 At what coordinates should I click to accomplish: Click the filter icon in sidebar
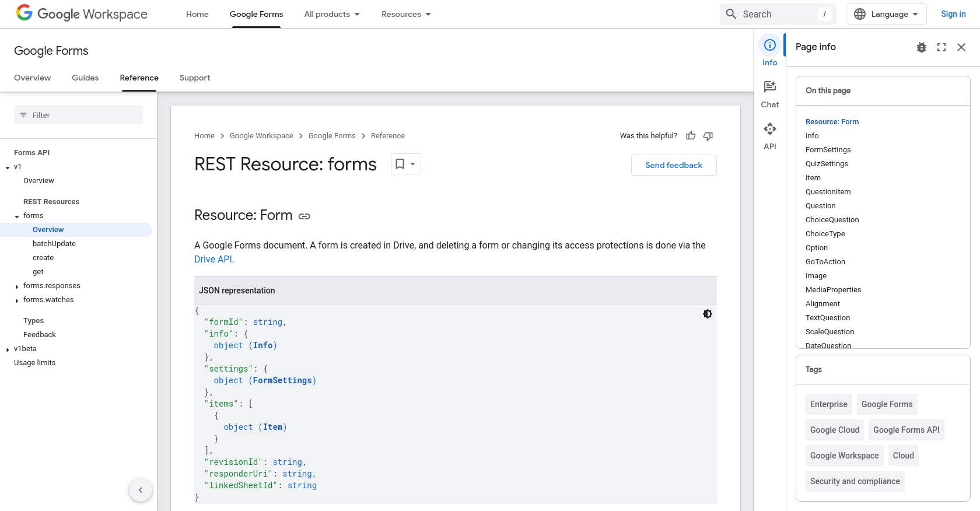point(23,115)
